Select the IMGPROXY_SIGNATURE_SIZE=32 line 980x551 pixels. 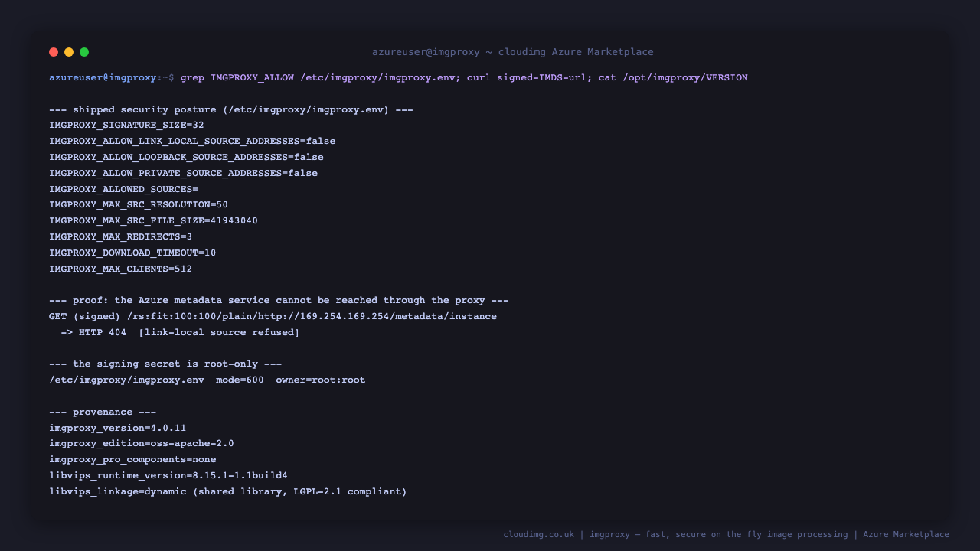[x=126, y=125]
